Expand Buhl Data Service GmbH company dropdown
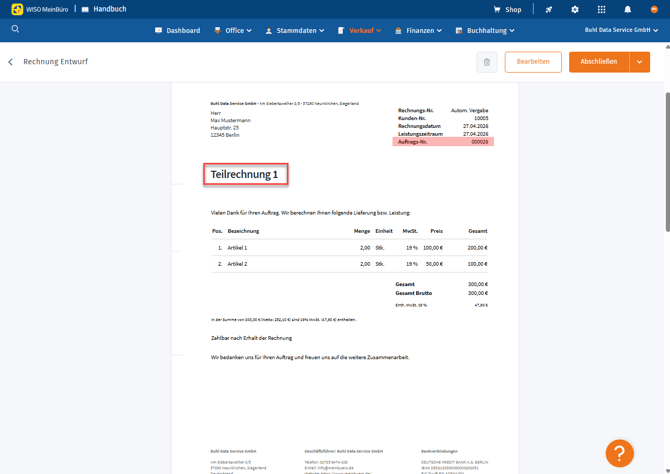Screen dimensions: 670x474 click(621, 30)
